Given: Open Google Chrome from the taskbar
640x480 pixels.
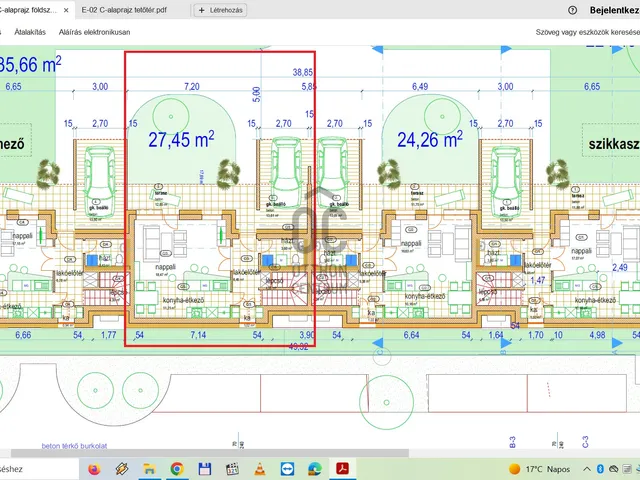Looking at the screenshot, I should coord(177,469).
